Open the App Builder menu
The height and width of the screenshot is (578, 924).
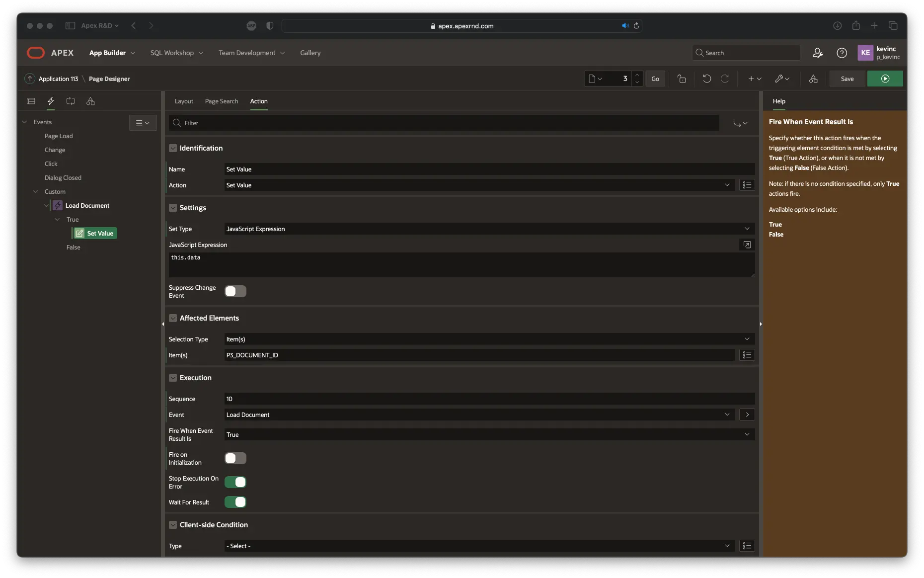[x=112, y=53]
